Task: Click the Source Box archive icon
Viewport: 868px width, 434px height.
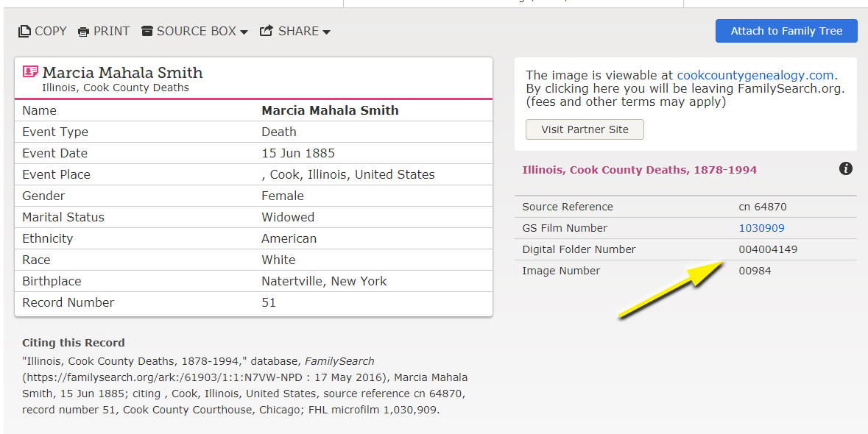Action: click(x=147, y=31)
